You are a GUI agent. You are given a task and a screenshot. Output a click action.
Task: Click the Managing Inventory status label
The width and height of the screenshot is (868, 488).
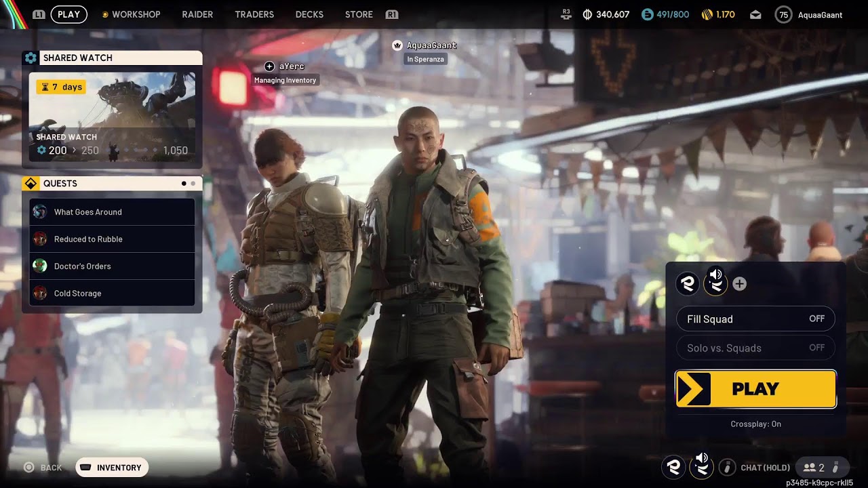[285, 80]
